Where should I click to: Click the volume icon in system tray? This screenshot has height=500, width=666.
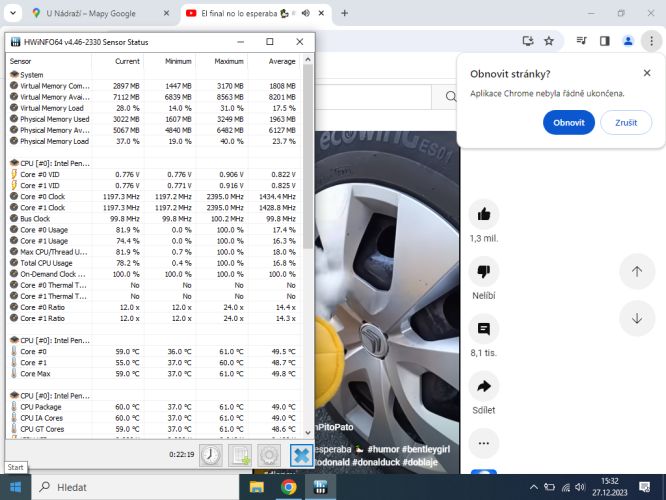click(580, 487)
